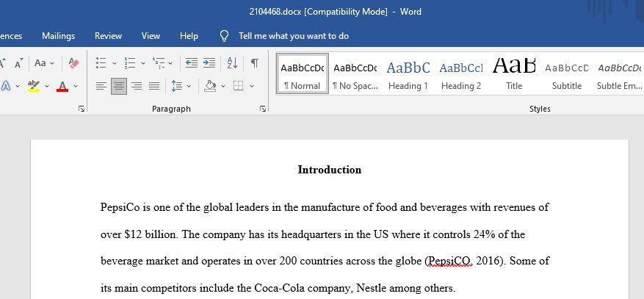Viewport: 644px width, 299px height.
Task: Open the line spacing dropdown arrow
Action: click(189, 86)
